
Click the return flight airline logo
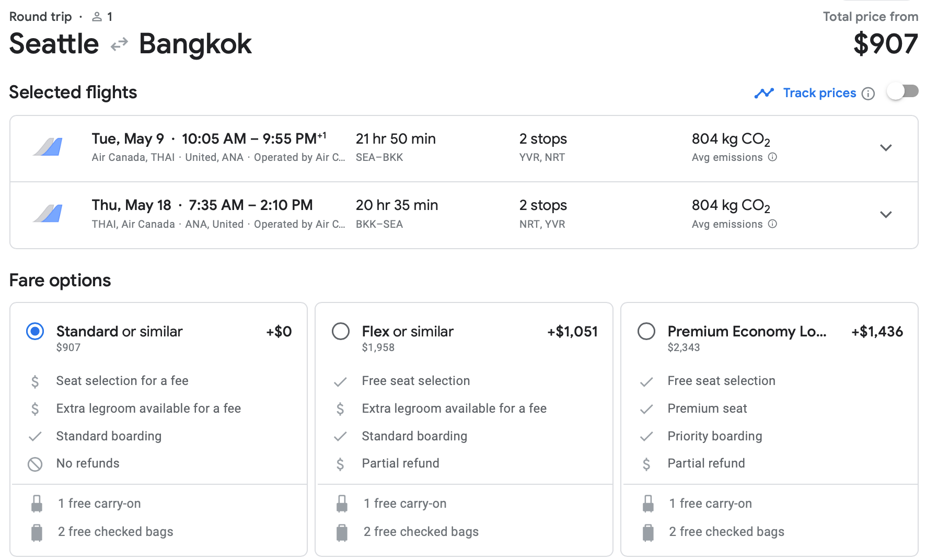48,214
